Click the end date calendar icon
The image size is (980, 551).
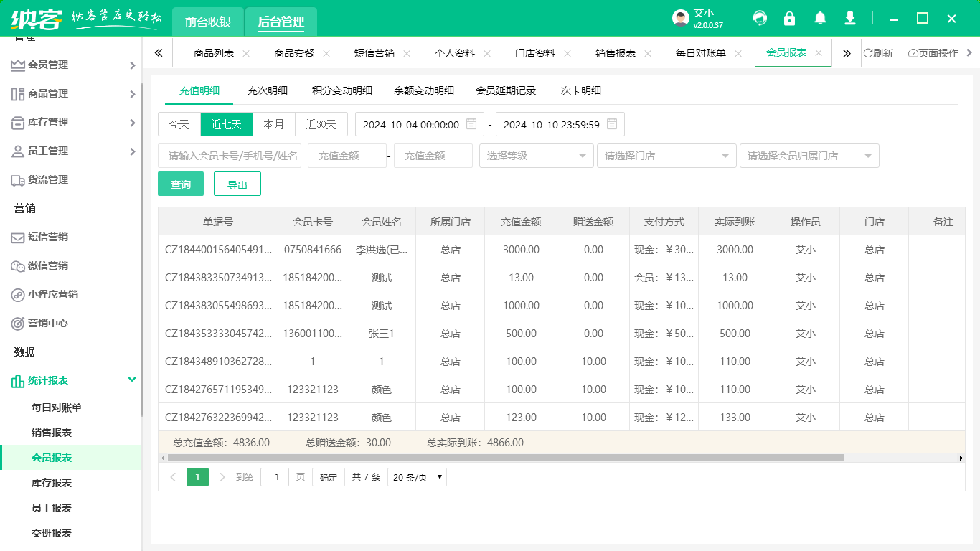click(x=612, y=124)
